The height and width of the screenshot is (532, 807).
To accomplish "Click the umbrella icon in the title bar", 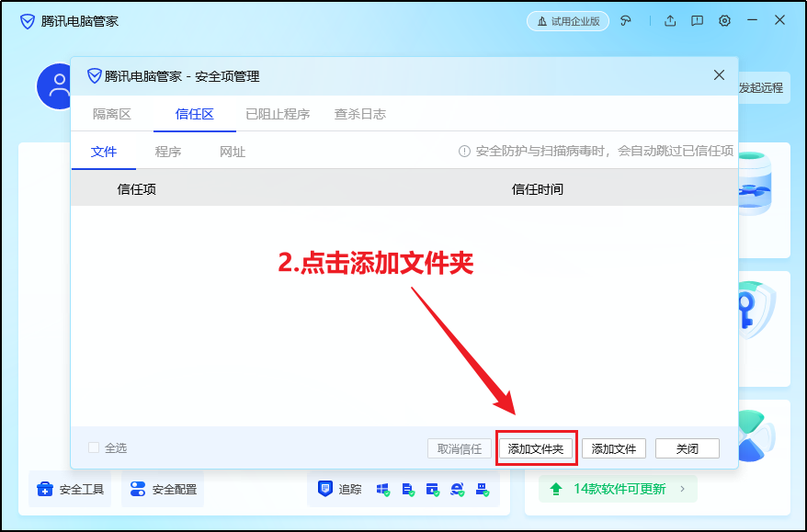I will [625, 21].
